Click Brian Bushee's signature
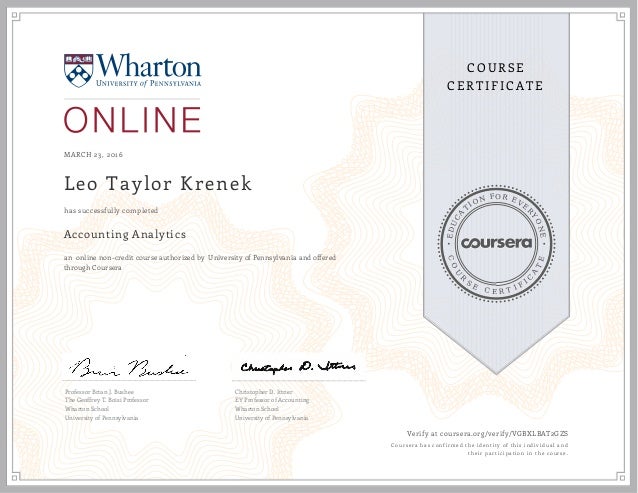 coord(128,366)
